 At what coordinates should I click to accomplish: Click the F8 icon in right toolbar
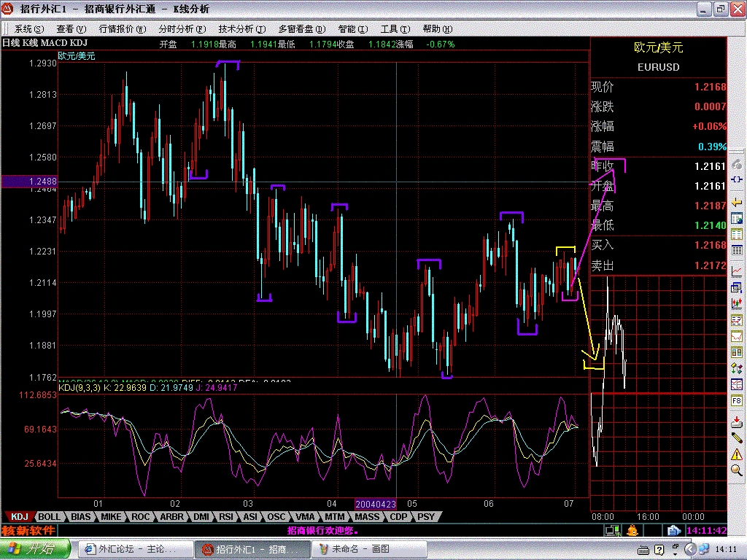(x=737, y=401)
